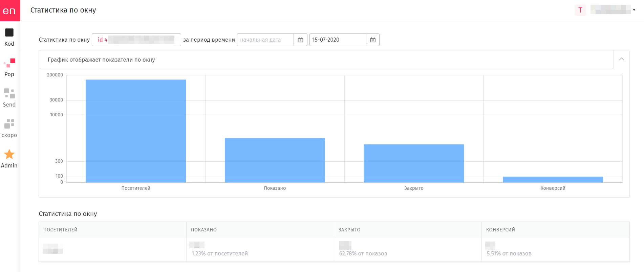Viewport: 644px width, 272px height.
Task: Click the page title 'Статистика по окну'
Action: [x=63, y=10]
